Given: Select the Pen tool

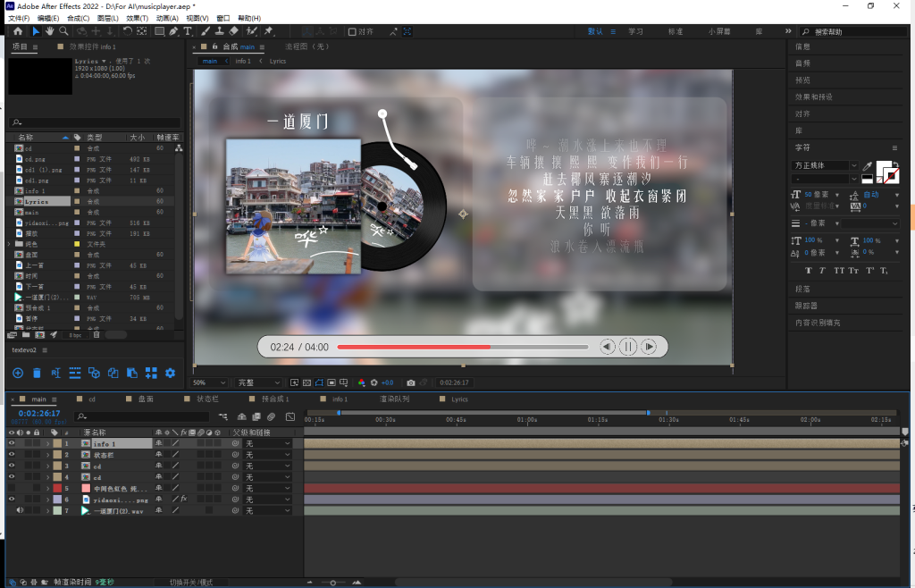Looking at the screenshot, I should (x=173, y=31).
